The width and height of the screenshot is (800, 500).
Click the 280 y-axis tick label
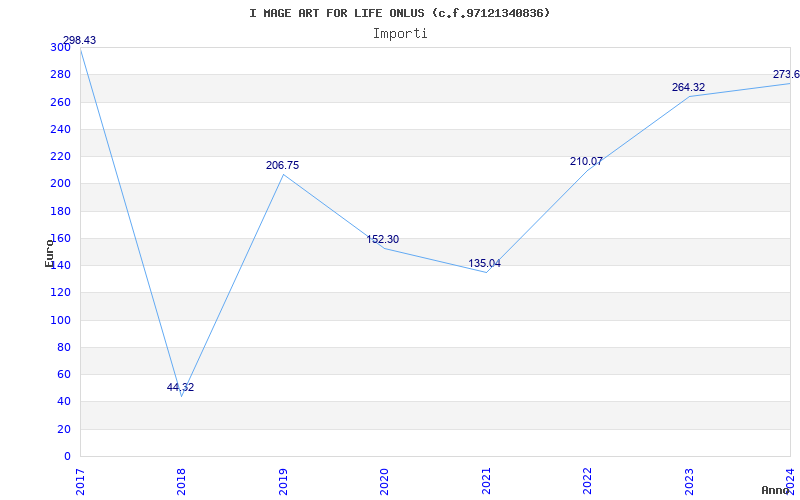(x=60, y=75)
